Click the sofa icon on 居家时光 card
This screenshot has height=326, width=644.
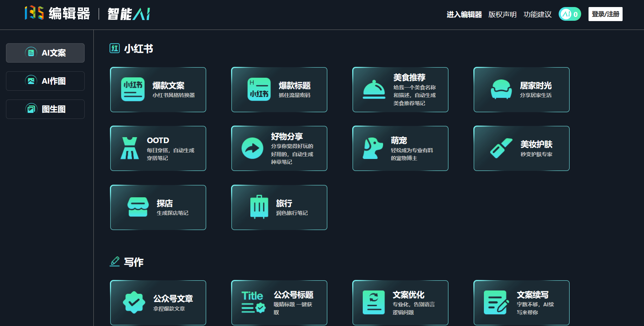(x=500, y=90)
